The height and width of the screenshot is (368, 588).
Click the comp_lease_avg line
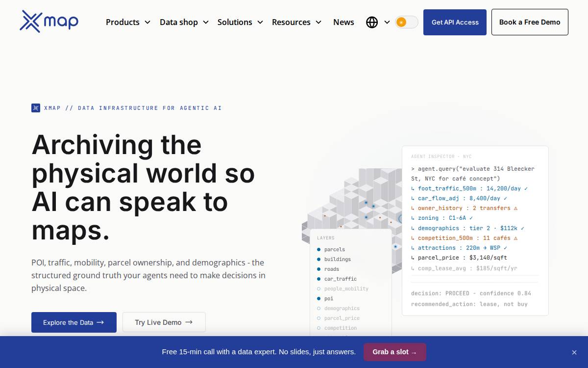[x=464, y=268]
